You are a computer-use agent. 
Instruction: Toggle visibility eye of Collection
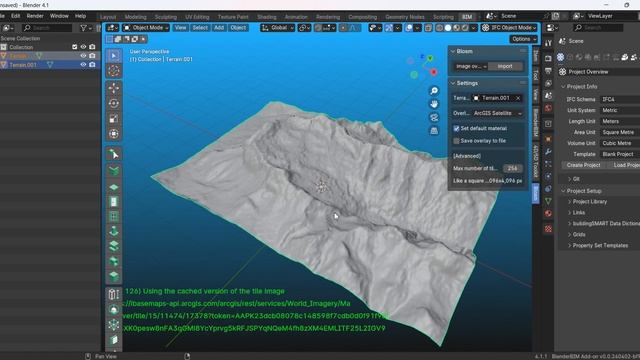(83, 47)
